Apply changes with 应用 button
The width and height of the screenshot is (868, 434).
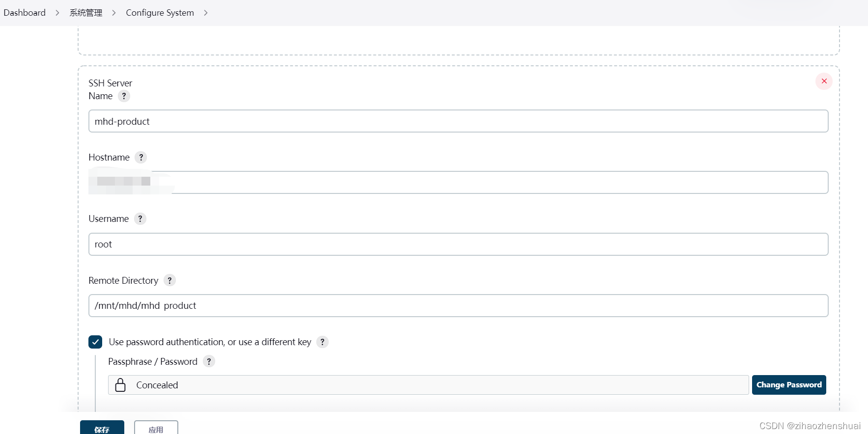[156, 428]
